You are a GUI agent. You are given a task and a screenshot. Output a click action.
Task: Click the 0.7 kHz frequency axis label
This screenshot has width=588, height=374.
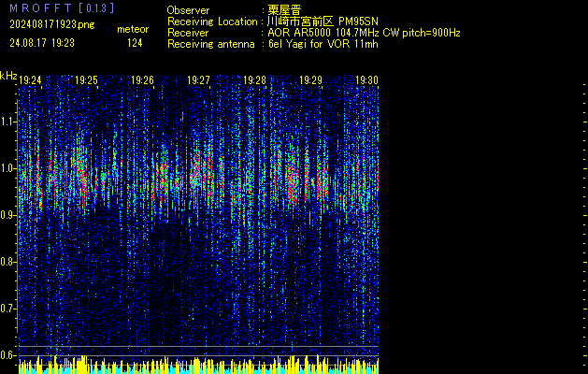(x=8, y=308)
